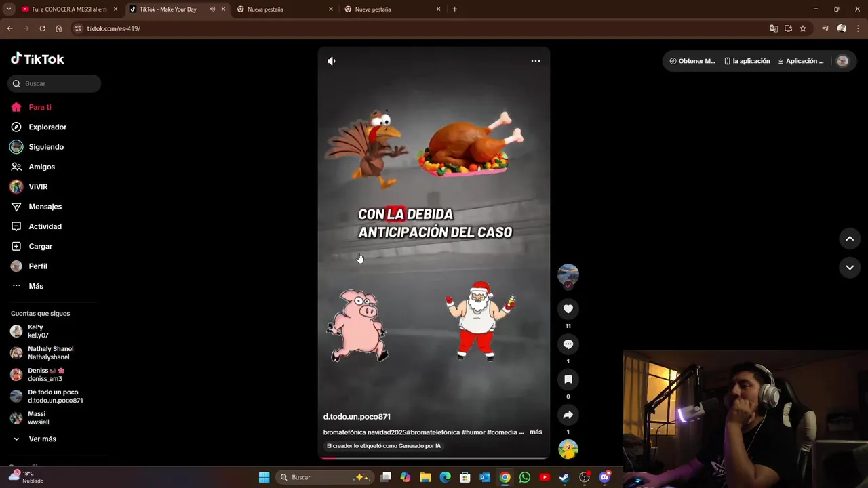Open OBS Studio from taskbar

click(x=585, y=477)
